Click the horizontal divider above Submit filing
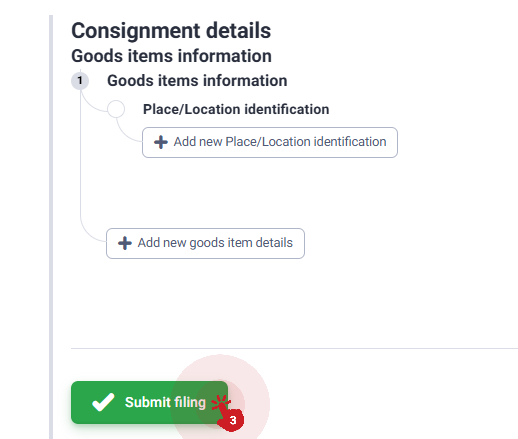Image resolution: width=518 pixels, height=439 pixels. click(294, 348)
